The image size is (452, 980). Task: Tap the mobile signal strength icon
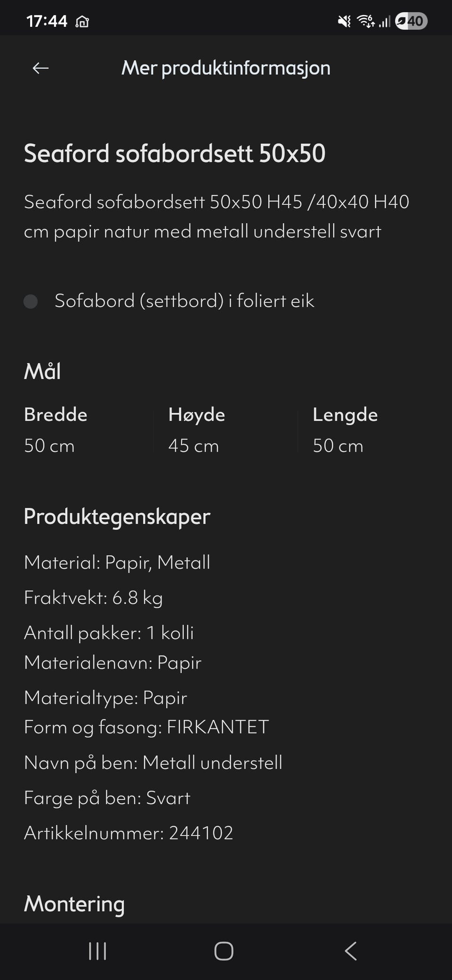click(385, 21)
